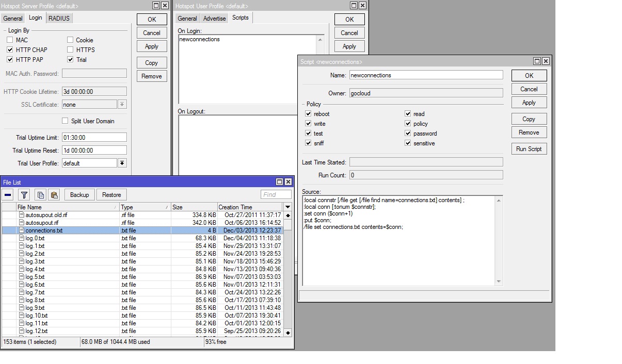
Task: Select the autosupout.old.rif file icon
Action: coord(22,215)
